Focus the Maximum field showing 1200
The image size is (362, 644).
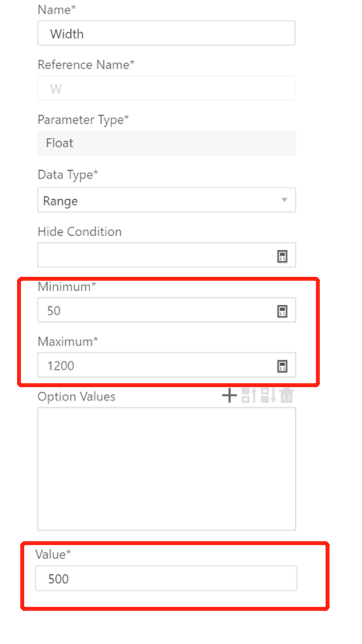156,365
